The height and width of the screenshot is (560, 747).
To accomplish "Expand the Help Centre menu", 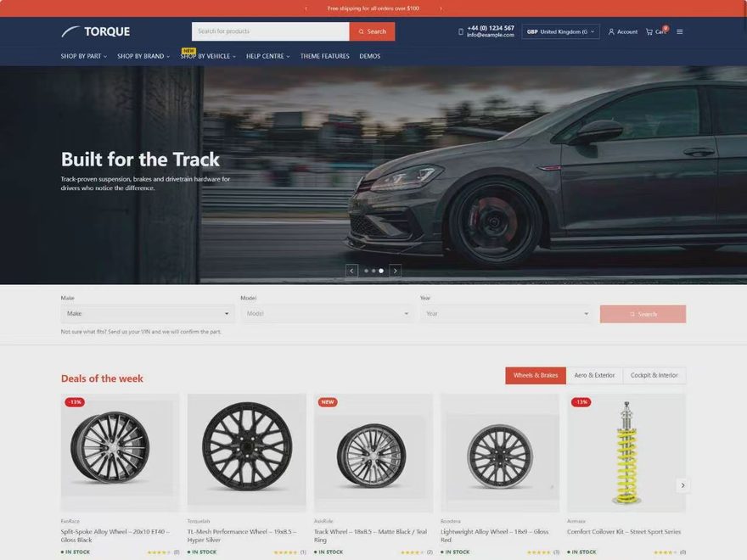I will click(268, 56).
